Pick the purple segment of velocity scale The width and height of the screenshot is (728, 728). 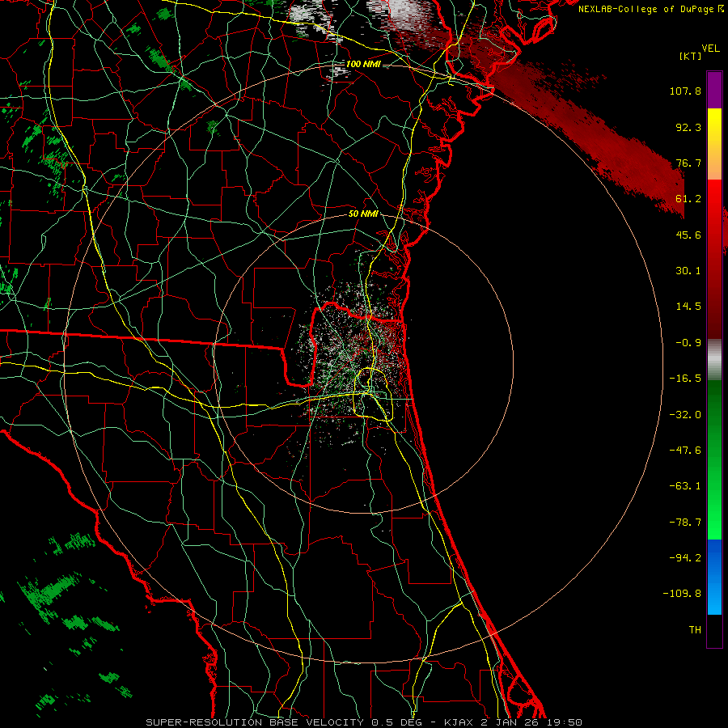coord(714,91)
